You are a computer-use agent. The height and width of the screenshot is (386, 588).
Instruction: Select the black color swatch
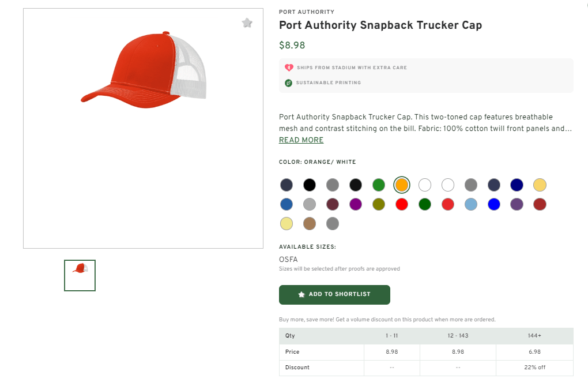tap(310, 185)
